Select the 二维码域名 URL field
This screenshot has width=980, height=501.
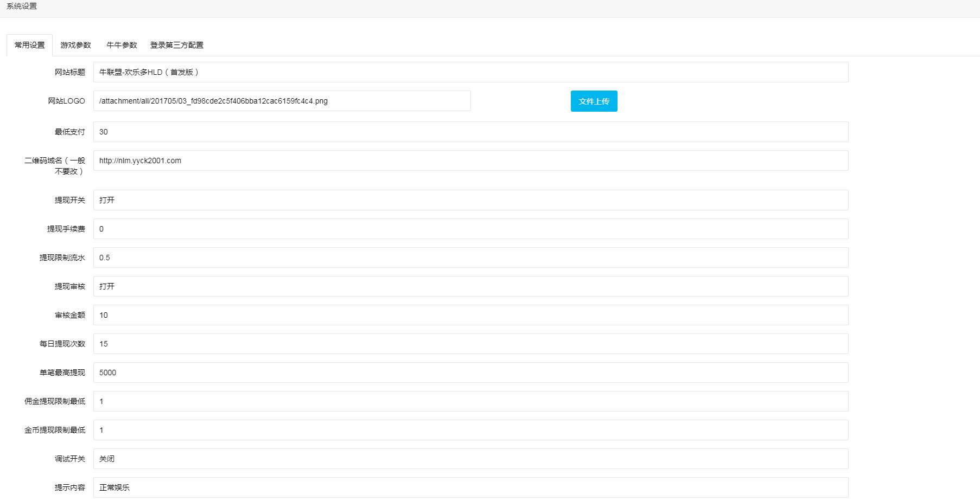click(470, 160)
